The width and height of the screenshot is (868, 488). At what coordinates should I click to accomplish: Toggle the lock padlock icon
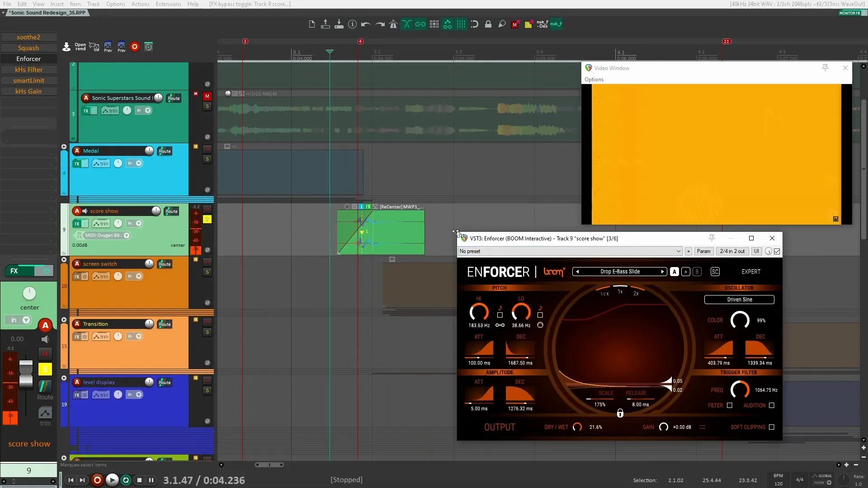(488, 24)
